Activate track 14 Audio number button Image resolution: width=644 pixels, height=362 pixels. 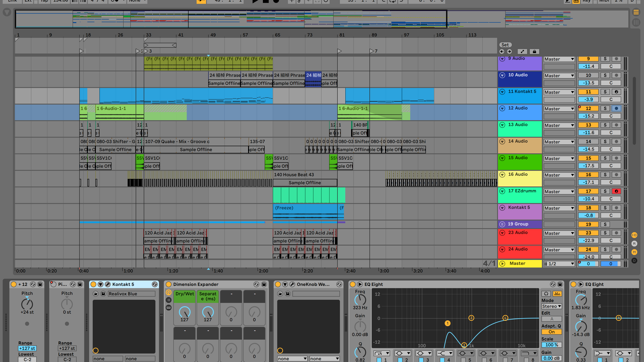[588, 141]
